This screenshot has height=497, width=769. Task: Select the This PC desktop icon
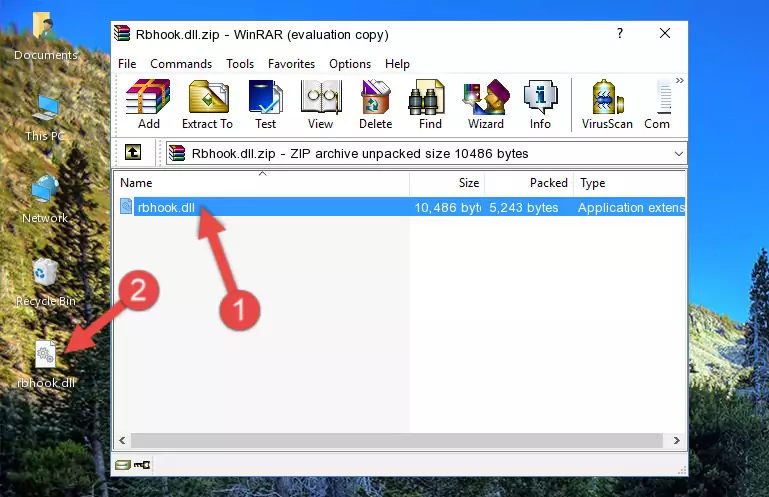[45, 118]
